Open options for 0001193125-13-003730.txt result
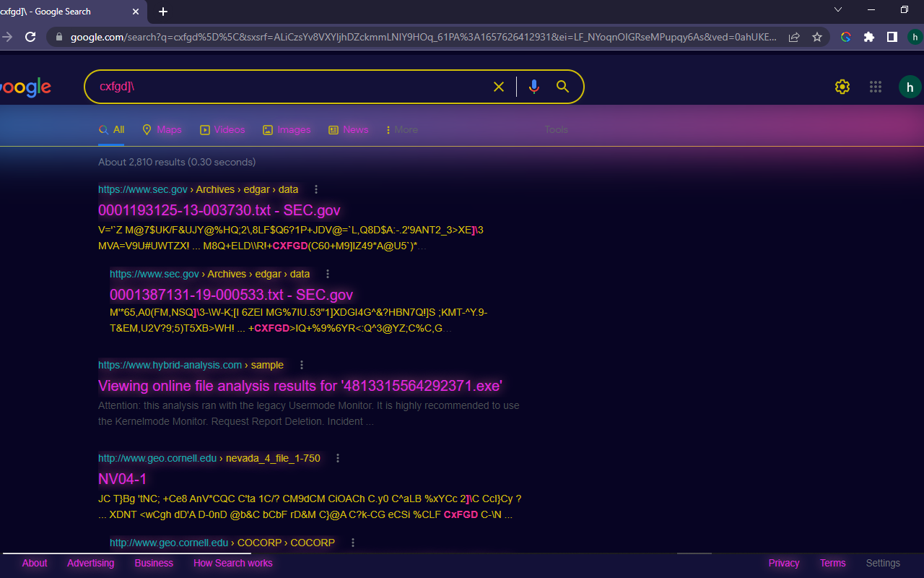This screenshot has width=924, height=578. click(x=316, y=189)
